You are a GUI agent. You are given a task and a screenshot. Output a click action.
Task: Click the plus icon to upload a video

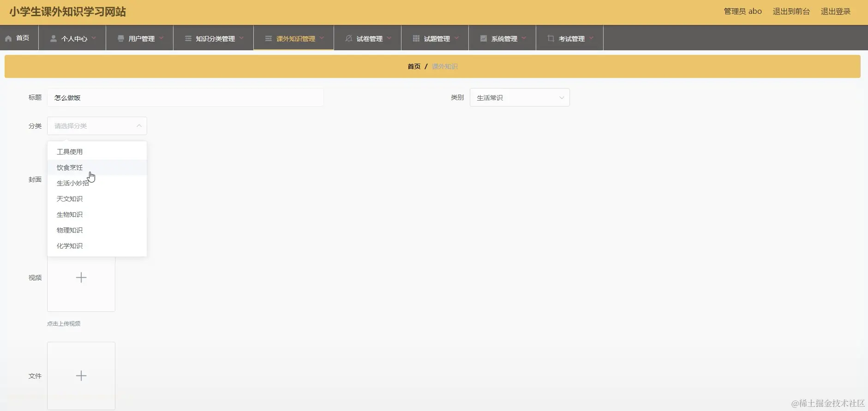coord(81,277)
